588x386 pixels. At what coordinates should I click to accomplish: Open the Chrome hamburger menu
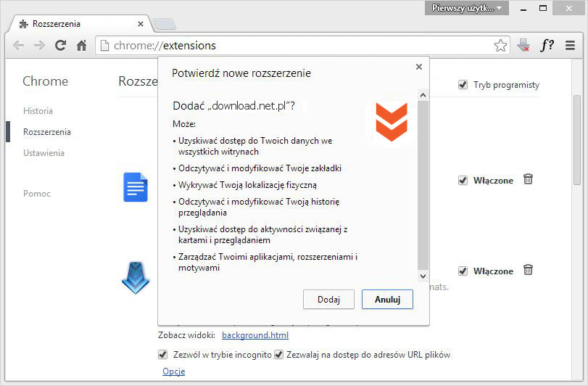tap(570, 46)
